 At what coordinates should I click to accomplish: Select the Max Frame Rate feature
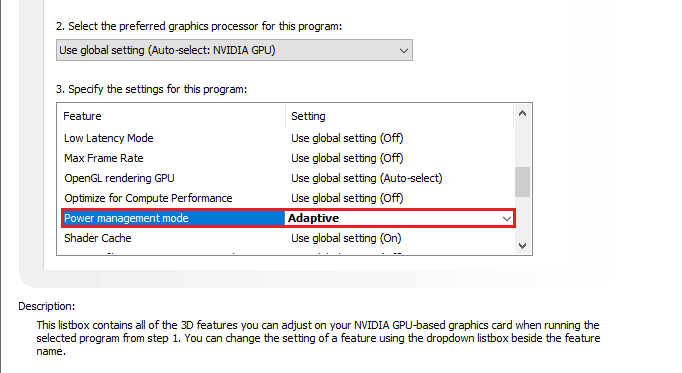pyautogui.click(x=104, y=158)
